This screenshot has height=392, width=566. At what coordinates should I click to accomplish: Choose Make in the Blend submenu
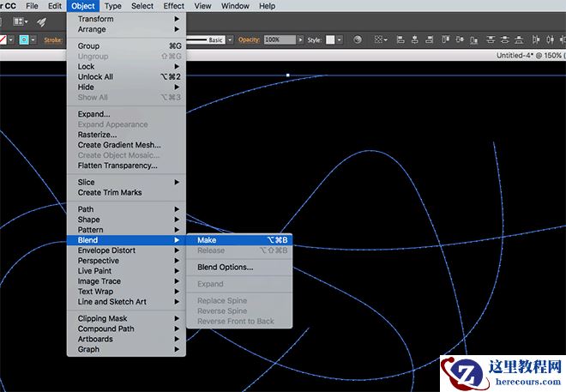tap(207, 240)
